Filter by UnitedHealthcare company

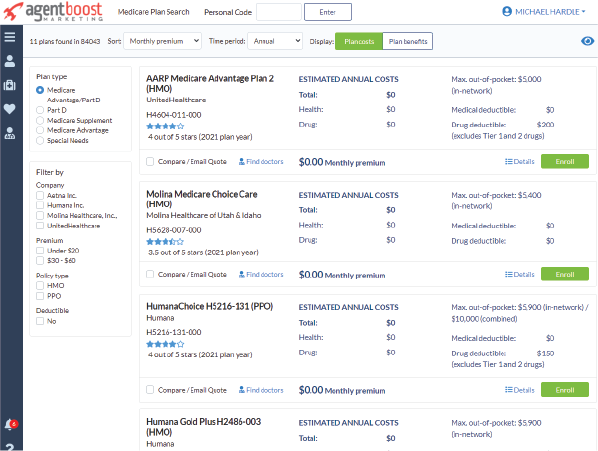coord(40,226)
